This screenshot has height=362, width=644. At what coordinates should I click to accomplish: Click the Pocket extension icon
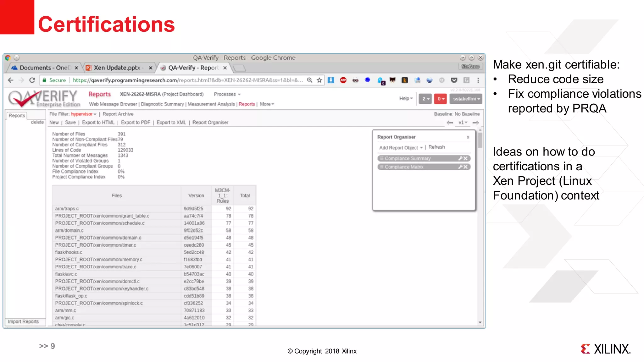(x=454, y=80)
